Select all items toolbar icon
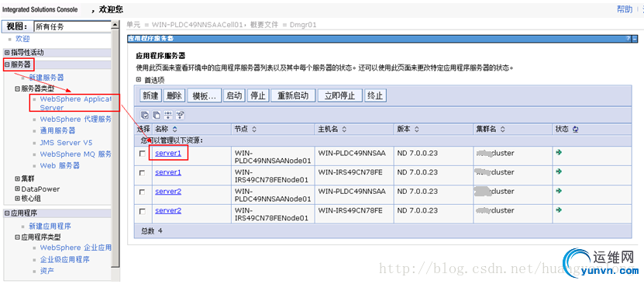644x284 pixels. pos(145,115)
